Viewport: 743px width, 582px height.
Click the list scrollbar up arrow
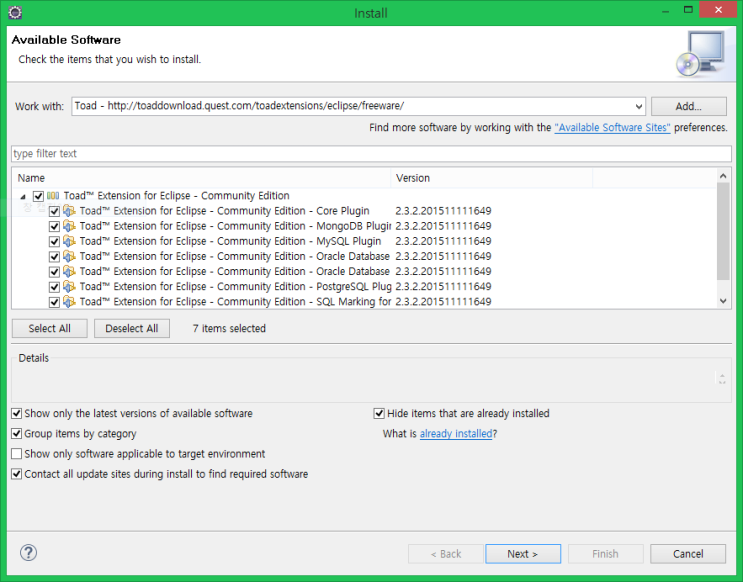tap(723, 176)
